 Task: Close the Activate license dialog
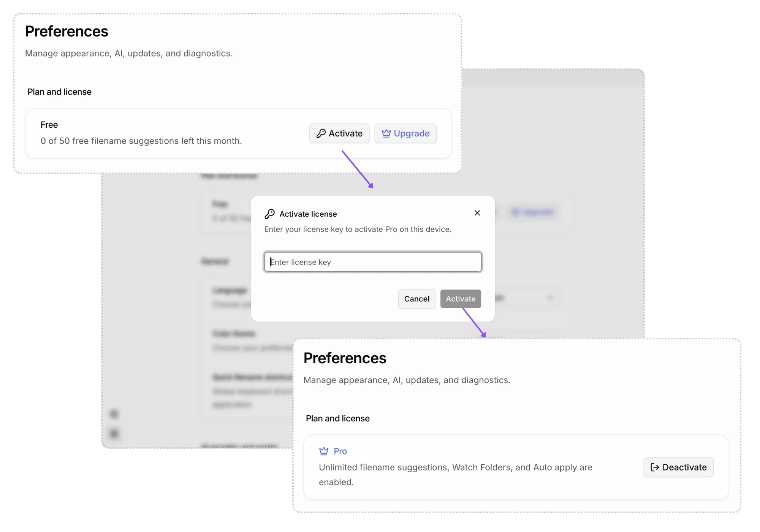click(477, 213)
